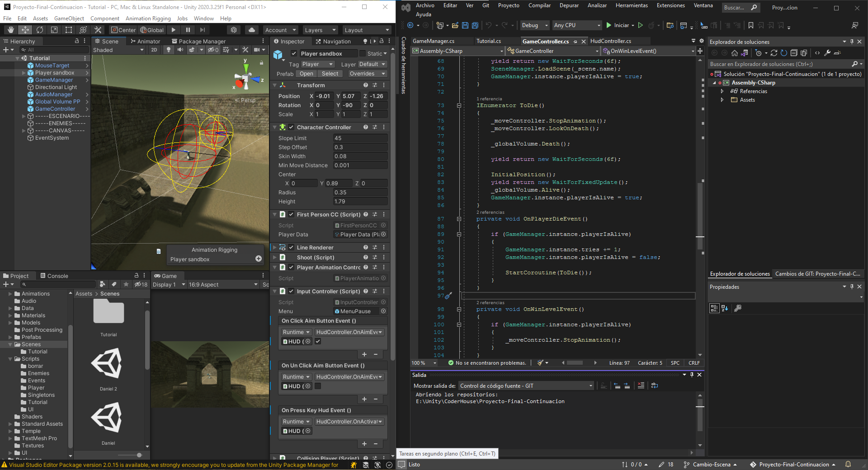
Task: Open the Debug configuration dropdown
Action: (534, 25)
